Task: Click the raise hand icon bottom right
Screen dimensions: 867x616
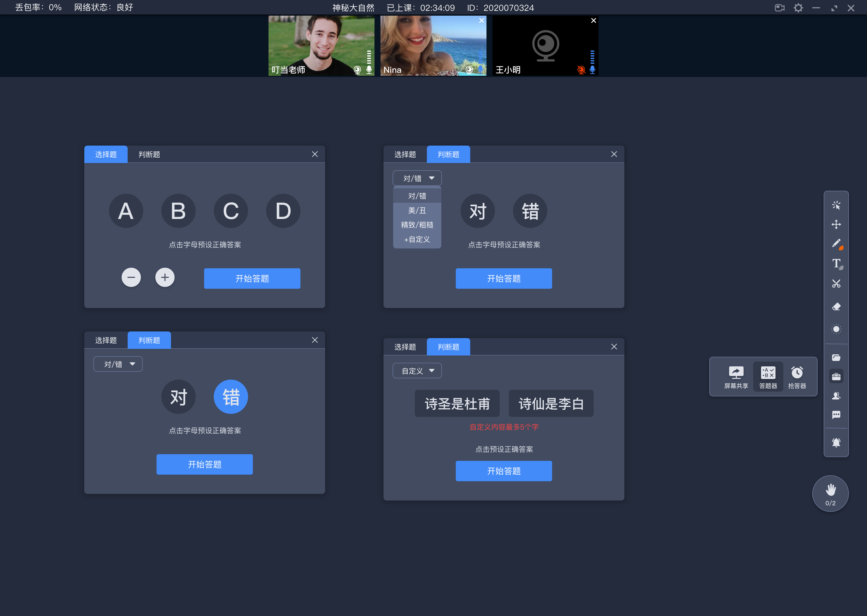Action: [830, 495]
